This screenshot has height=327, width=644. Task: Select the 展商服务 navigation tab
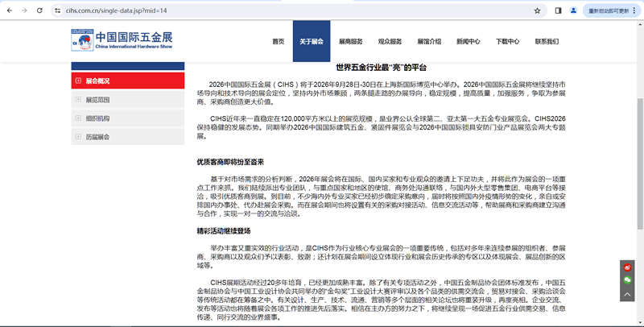click(350, 41)
